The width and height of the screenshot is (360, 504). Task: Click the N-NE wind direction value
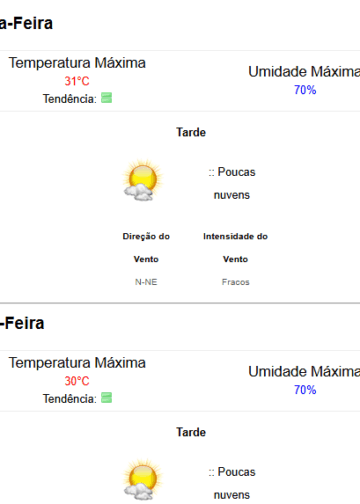tap(146, 282)
